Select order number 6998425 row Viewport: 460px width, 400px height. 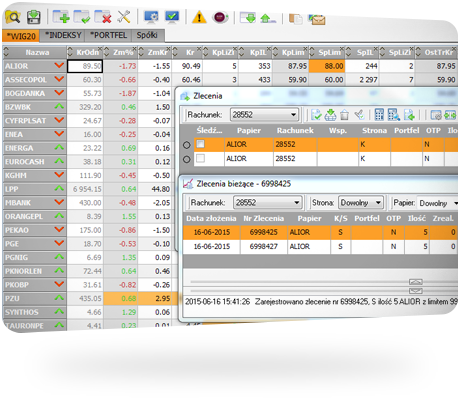tap(320, 232)
